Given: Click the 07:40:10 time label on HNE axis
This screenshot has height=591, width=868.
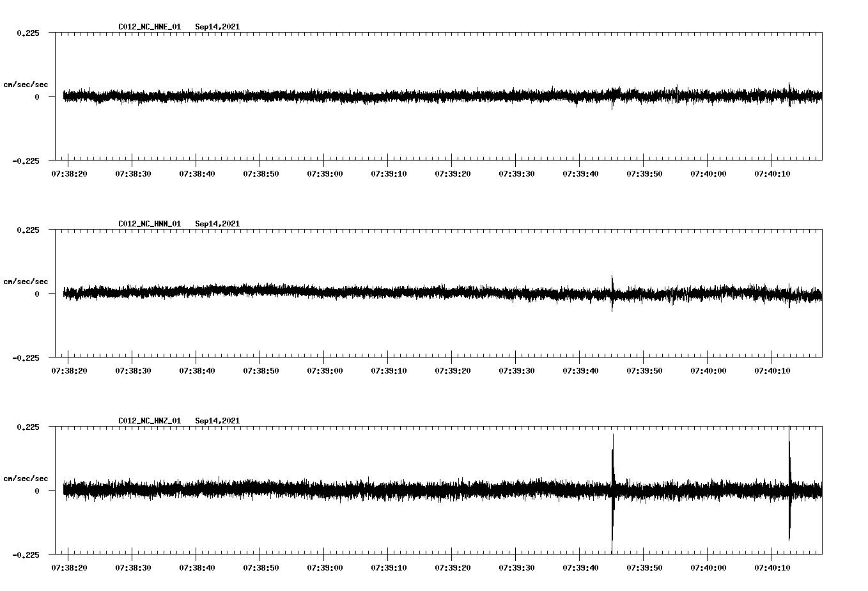Looking at the screenshot, I should tap(772, 174).
